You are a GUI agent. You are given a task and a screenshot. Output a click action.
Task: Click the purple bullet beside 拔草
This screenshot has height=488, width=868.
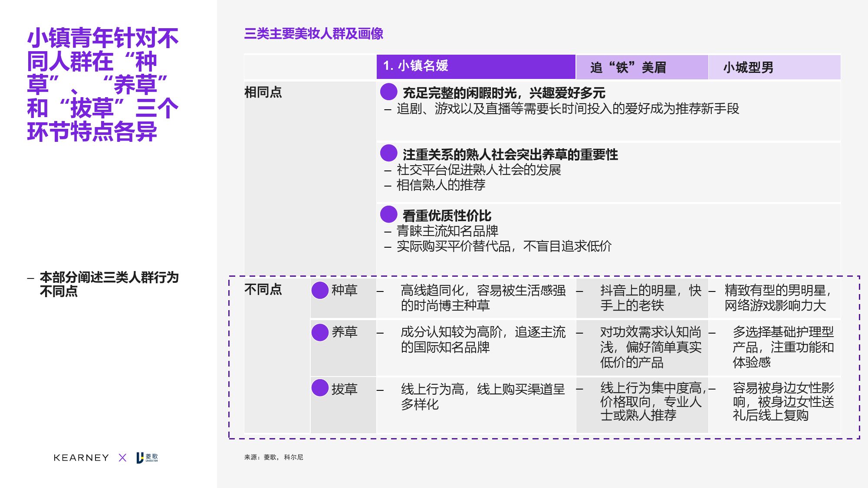pos(320,388)
